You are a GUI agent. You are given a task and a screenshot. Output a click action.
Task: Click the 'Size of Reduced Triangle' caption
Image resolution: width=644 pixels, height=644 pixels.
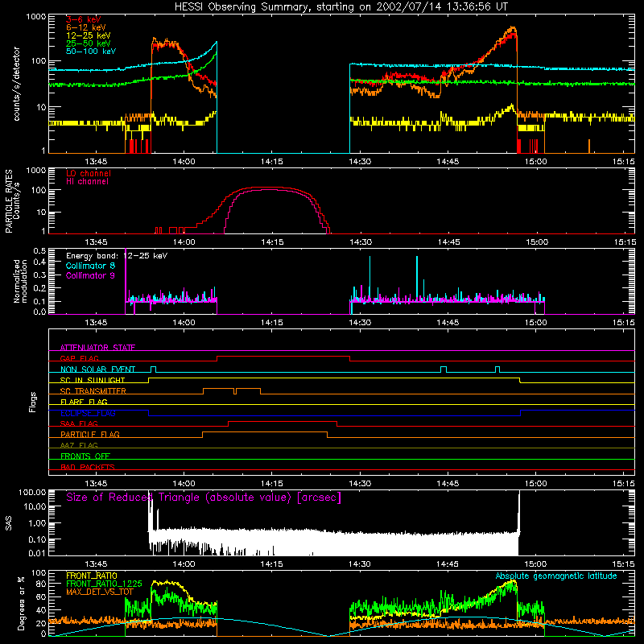pos(204,497)
